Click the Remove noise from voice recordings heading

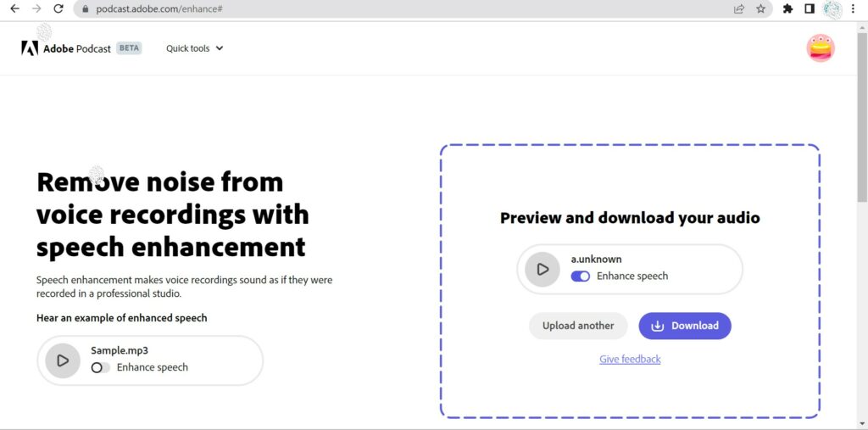(173, 215)
